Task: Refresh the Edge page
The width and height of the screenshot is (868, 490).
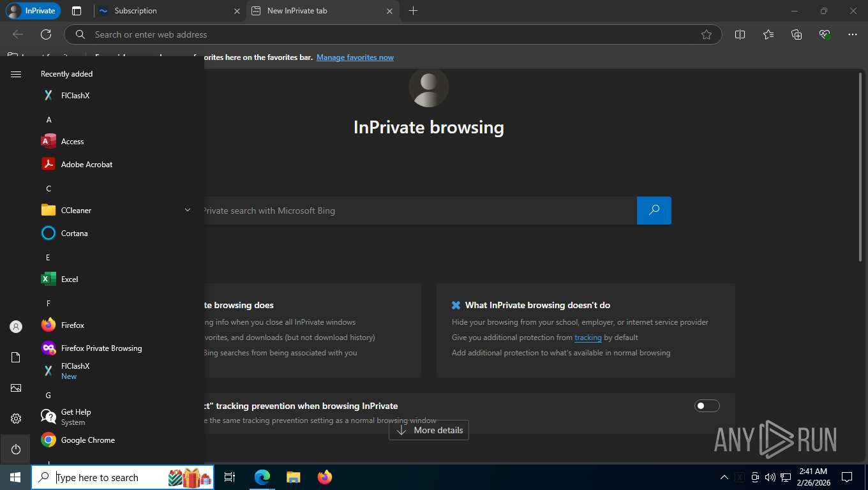Action: pyautogui.click(x=46, y=34)
